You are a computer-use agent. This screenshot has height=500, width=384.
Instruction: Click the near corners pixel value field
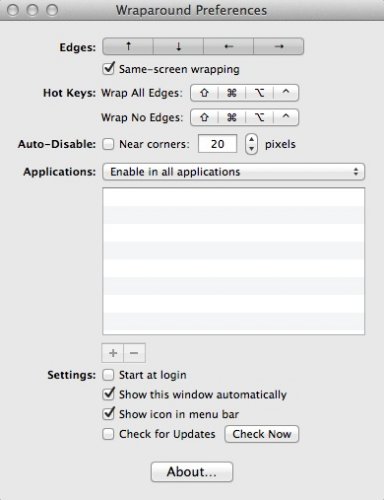[x=217, y=144]
